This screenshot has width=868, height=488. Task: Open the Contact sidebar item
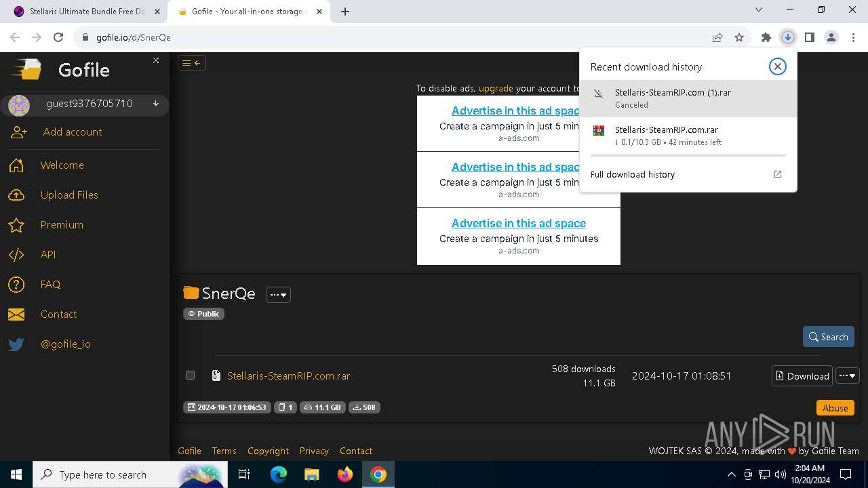[x=58, y=314]
